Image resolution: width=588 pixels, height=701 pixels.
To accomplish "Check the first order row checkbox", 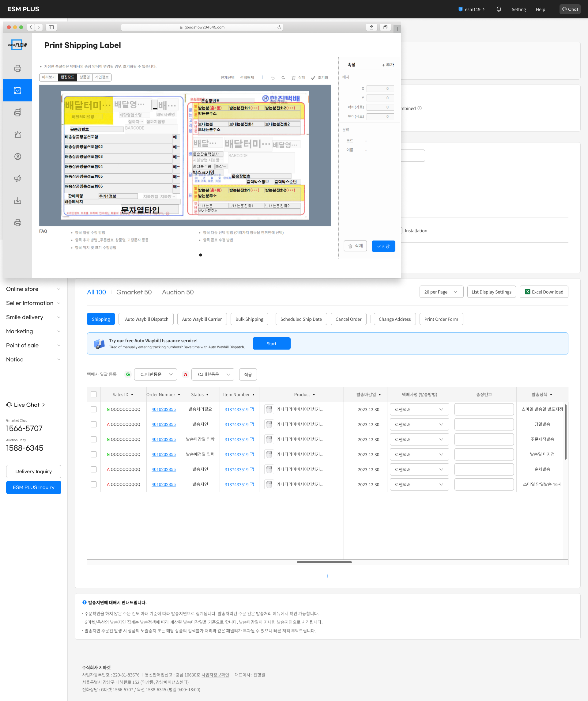I will click(94, 410).
